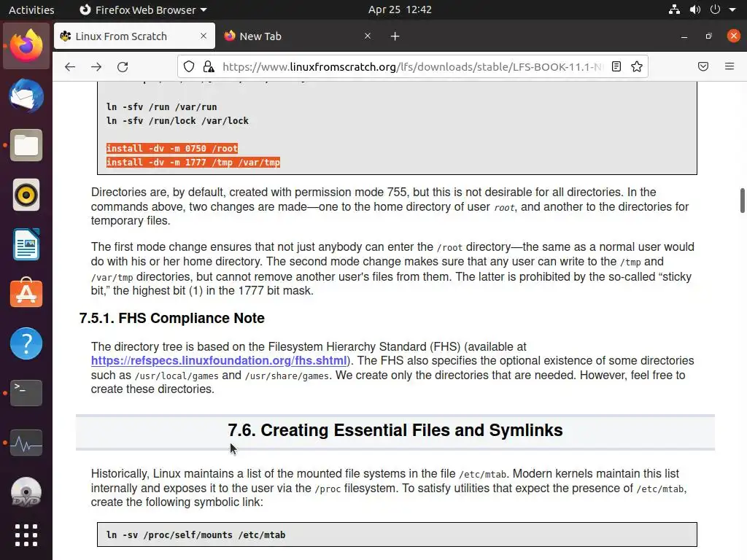747x560 pixels.
Task: Launch Firefox from the dock
Action: point(26,46)
